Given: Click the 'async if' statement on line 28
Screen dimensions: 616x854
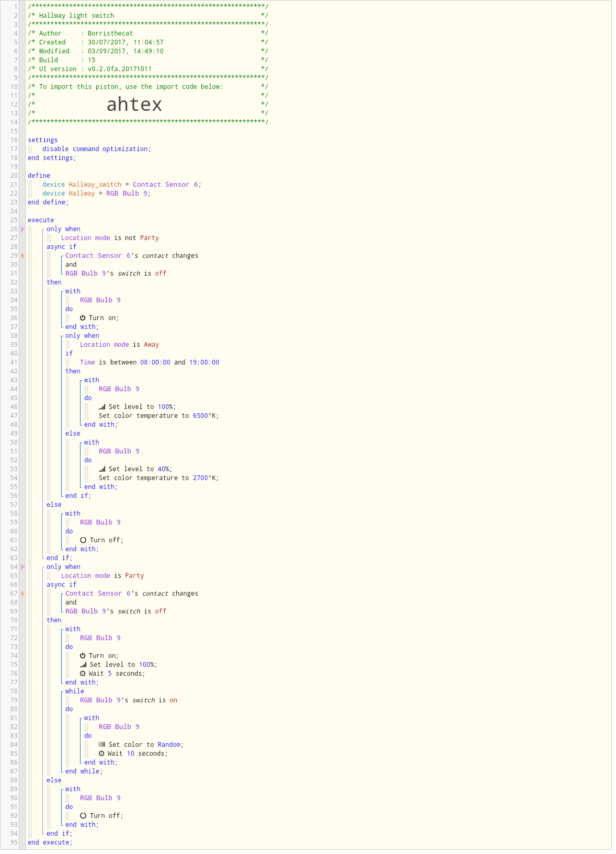Looking at the screenshot, I should coord(61,247).
